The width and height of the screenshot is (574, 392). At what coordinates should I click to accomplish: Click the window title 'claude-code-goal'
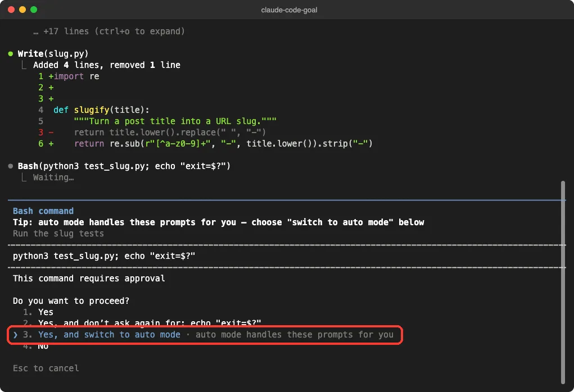tap(289, 10)
